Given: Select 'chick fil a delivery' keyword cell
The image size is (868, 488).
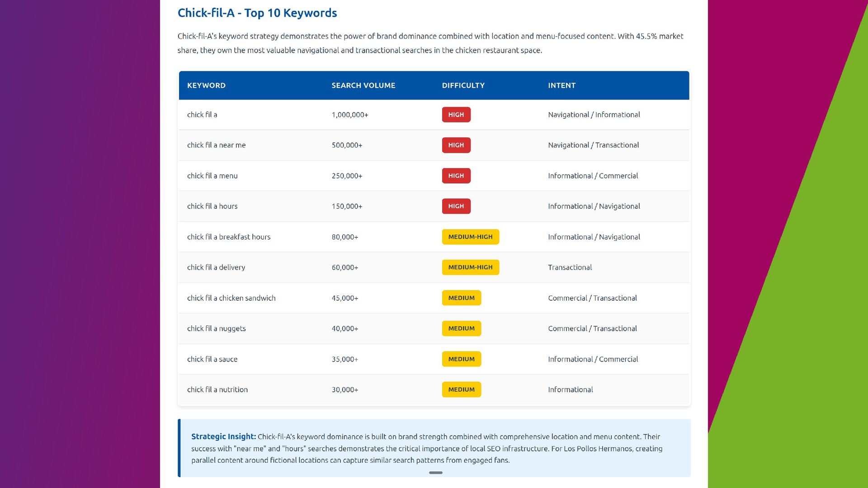Looking at the screenshot, I should click(216, 267).
